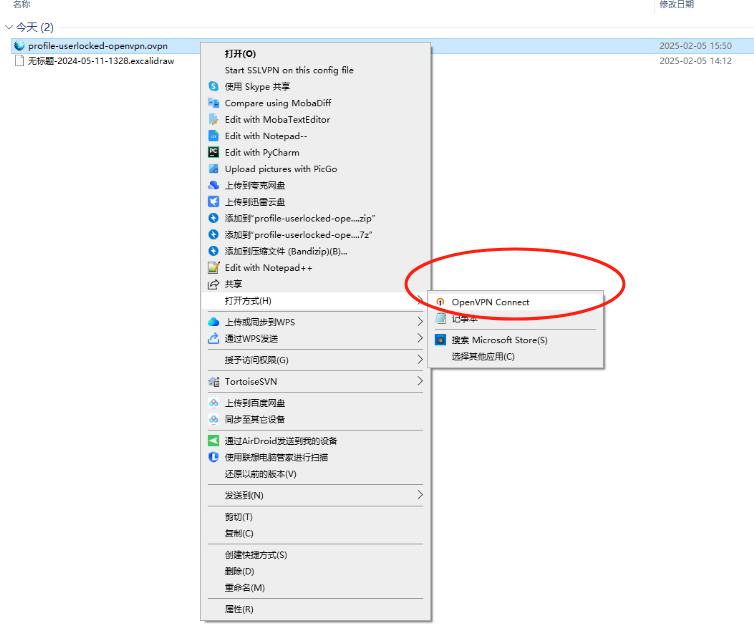Image resolution: width=754 pixels, height=627 pixels.
Task: Click the 通过WPS发送 send icon
Action: [x=214, y=339]
